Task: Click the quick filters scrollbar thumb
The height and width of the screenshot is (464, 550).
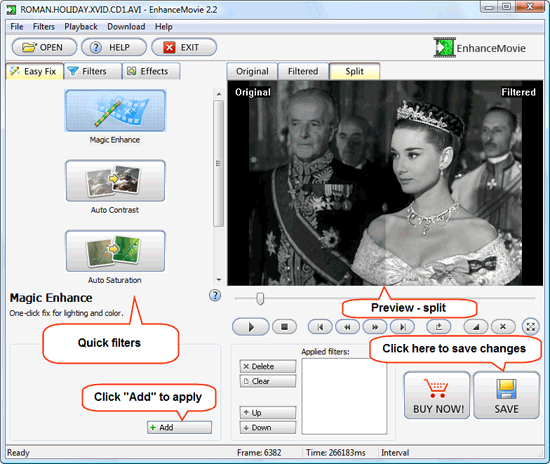Action: [219, 164]
